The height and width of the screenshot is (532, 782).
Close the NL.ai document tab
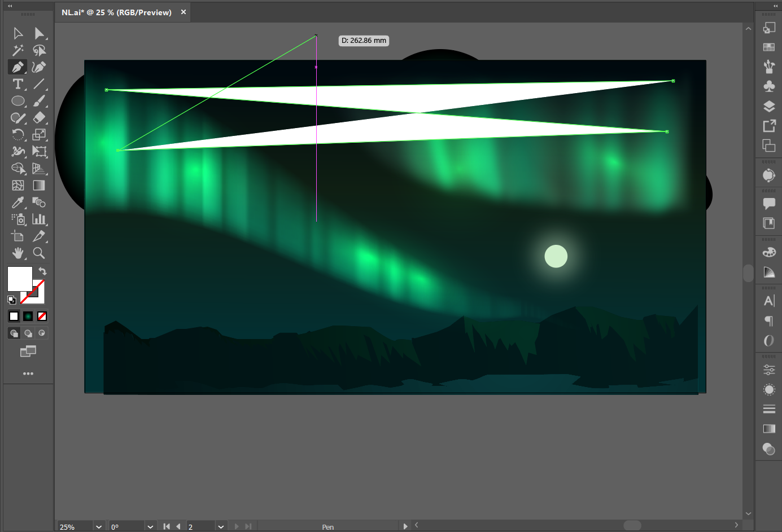184,12
